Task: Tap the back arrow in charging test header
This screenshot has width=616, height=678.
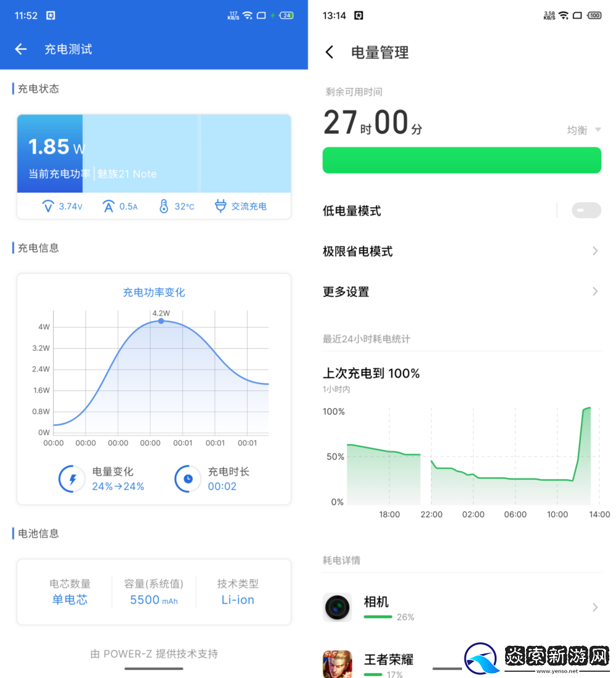Action: (x=21, y=49)
